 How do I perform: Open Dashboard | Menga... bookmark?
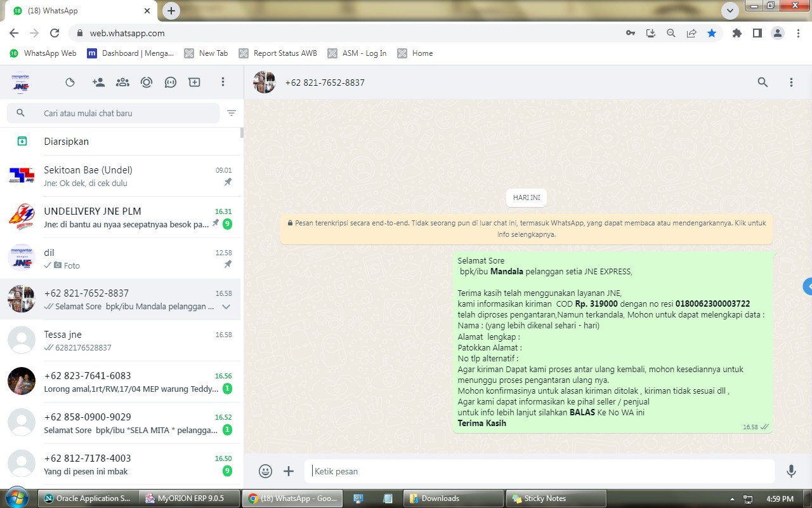pos(131,53)
